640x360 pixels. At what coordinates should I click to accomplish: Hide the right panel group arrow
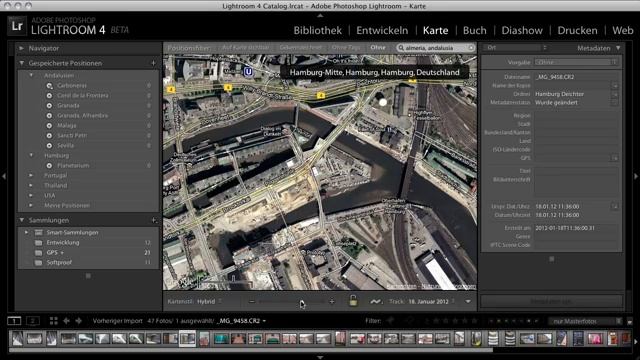click(x=636, y=176)
